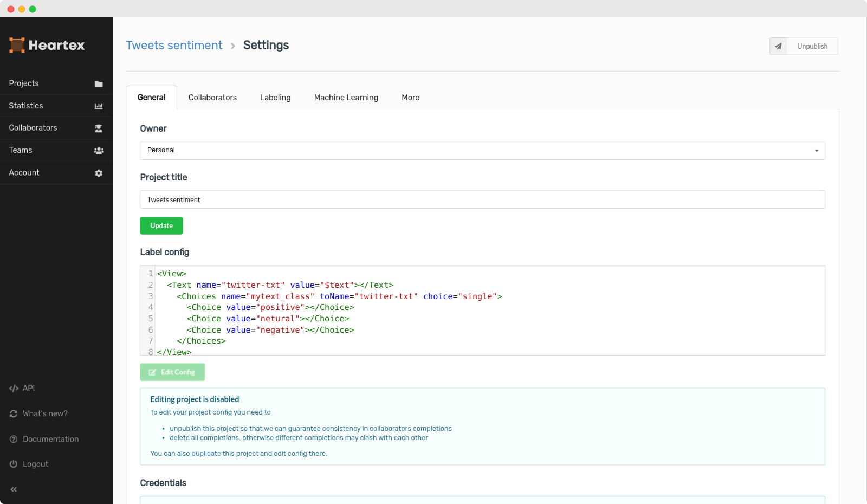867x504 pixels.
Task: Click the negative Choice code line
Action: click(270, 330)
